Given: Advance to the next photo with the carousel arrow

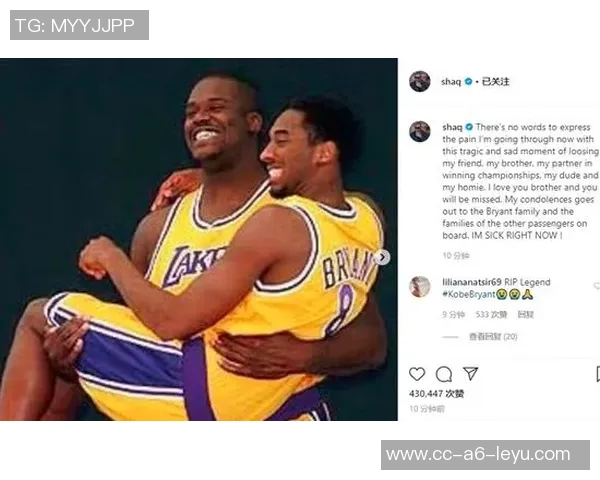Looking at the screenshot, I should click(x=382, y=257).
